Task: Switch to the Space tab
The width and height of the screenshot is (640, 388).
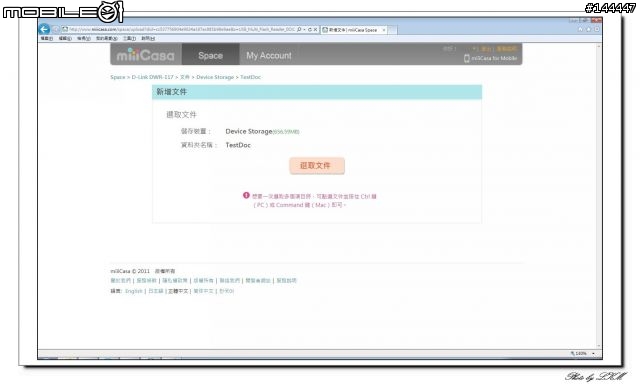Action: pos(211,55)
